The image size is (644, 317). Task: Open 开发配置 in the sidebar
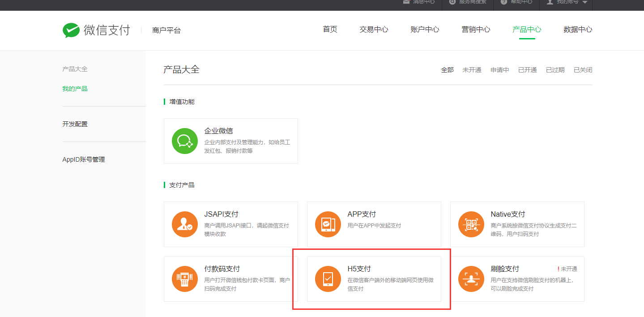75,124
